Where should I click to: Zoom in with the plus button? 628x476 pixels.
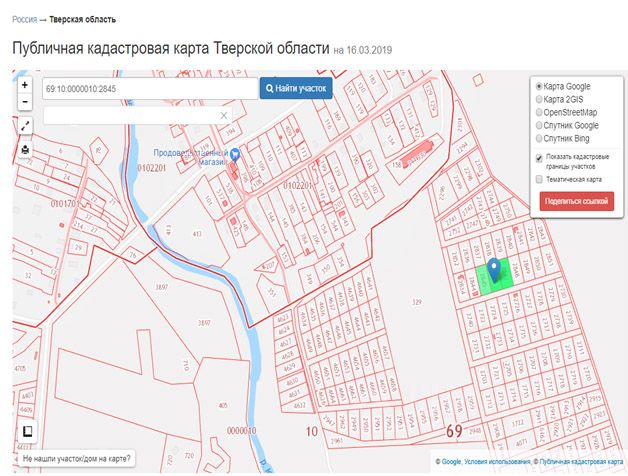click(25, 86)
